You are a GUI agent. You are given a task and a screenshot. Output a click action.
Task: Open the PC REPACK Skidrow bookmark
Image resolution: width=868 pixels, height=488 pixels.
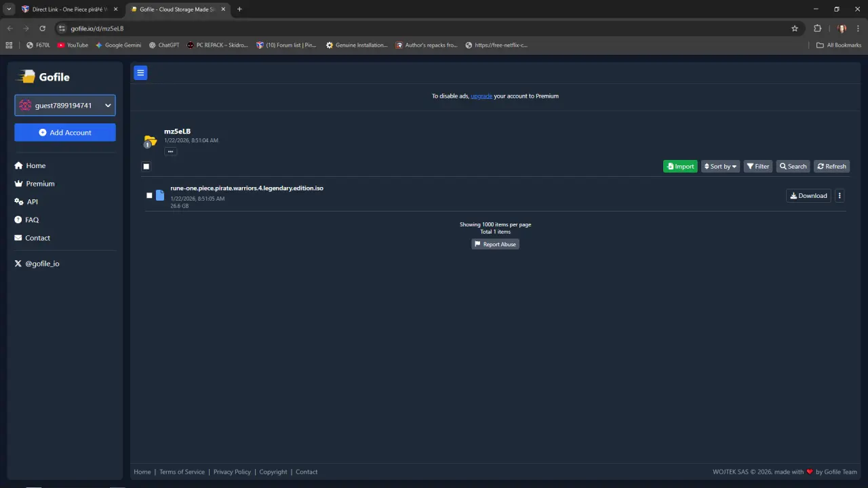(217, 45)
